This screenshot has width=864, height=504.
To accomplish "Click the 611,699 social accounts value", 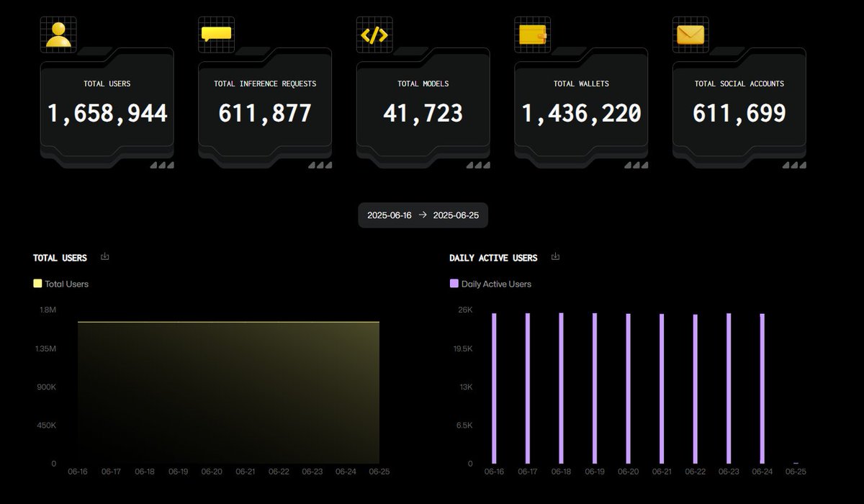I will tap(739, 113).
